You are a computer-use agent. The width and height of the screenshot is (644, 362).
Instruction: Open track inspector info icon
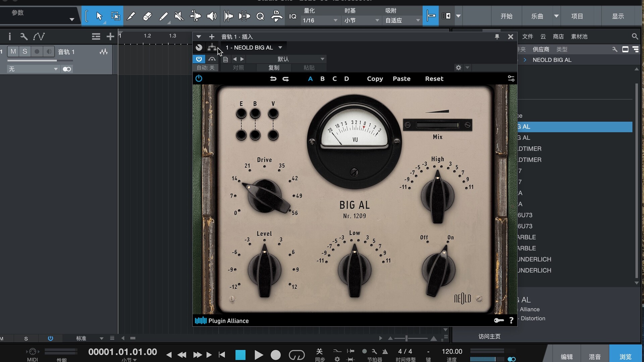[10, 36]
